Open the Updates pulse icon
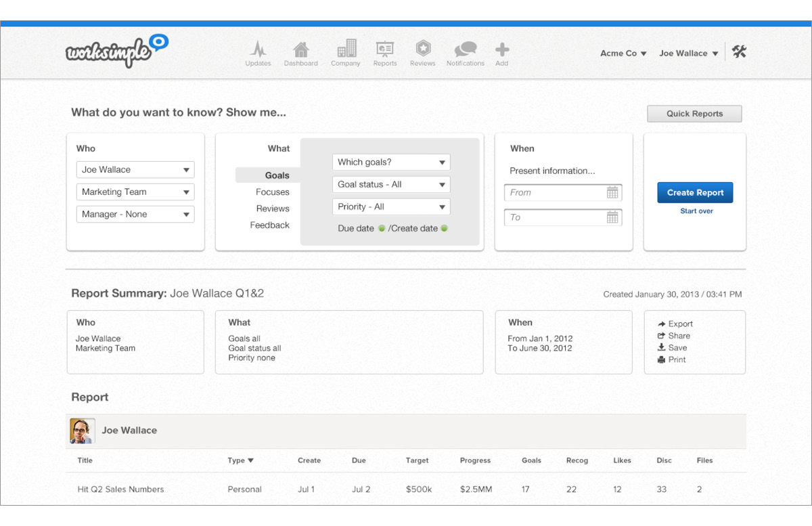Viewport: 812px width, 526px height. tap(258, 50)
